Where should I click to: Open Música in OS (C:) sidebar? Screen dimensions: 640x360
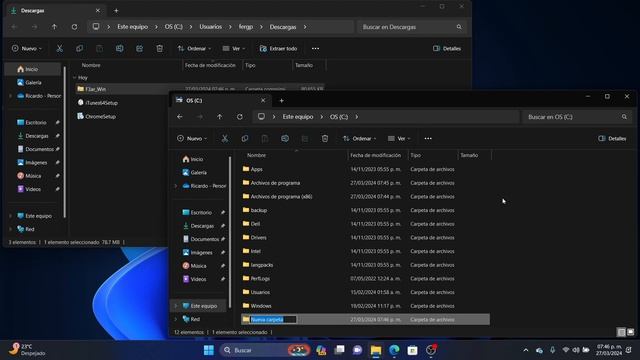[x=198, y=266]
